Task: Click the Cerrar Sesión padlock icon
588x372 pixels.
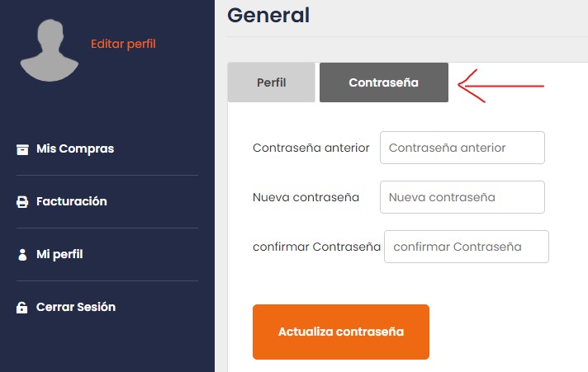Action: click(x=22, y=308)
